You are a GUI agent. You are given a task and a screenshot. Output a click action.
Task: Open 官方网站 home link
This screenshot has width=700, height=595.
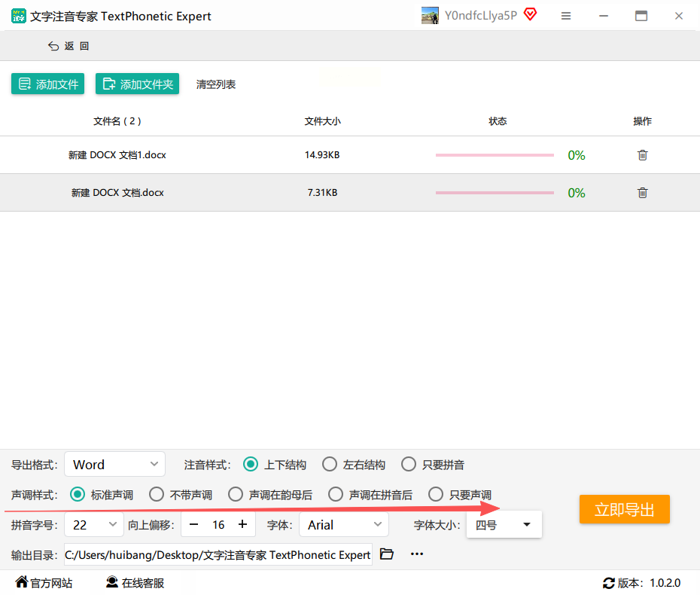coord(44,582)
